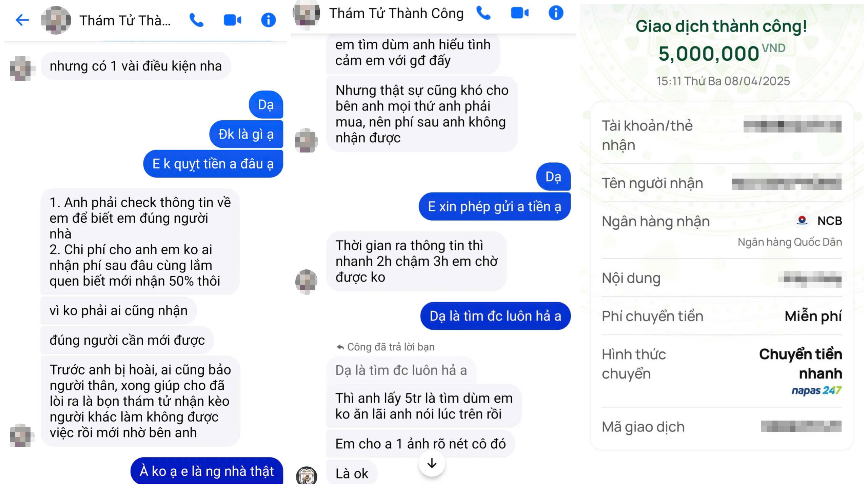Tap the back arrow in left chat header
The height and width of the screenshot is (488, 868).
point(22,20)
